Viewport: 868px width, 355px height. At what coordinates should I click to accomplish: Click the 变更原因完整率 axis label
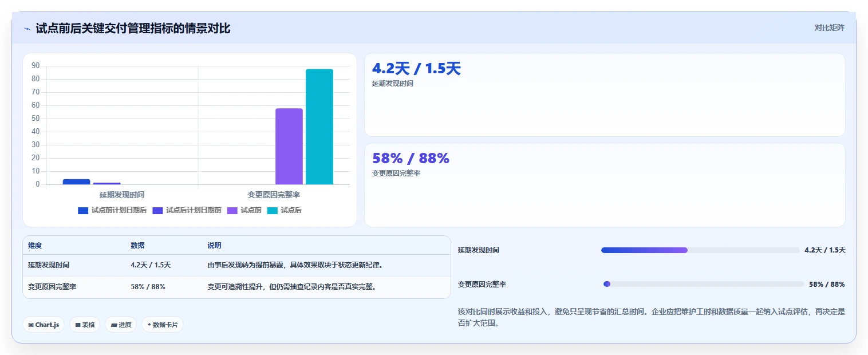pos(274,195)
